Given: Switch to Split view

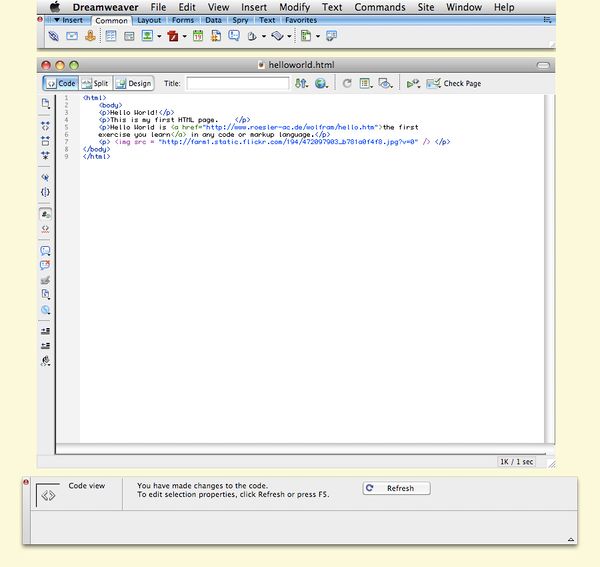Looking at the screenshot, I should pyautogui.click(x=95, y=84).
